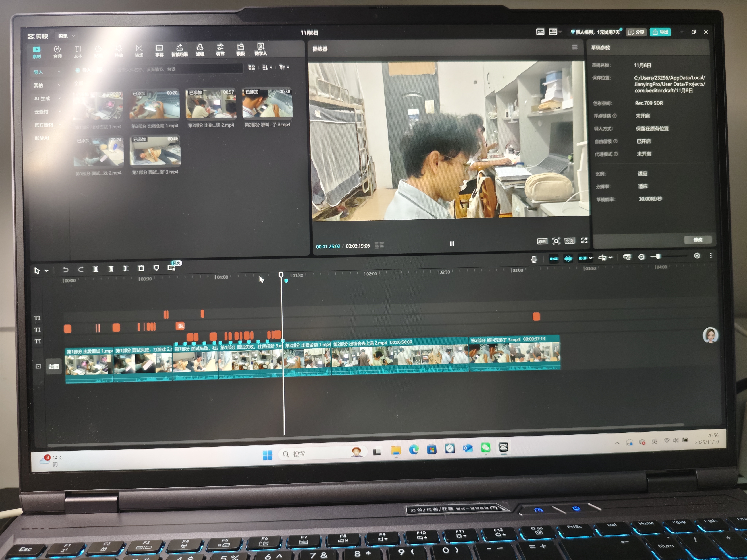Open the 转场 transitions tab

(139, 51)
